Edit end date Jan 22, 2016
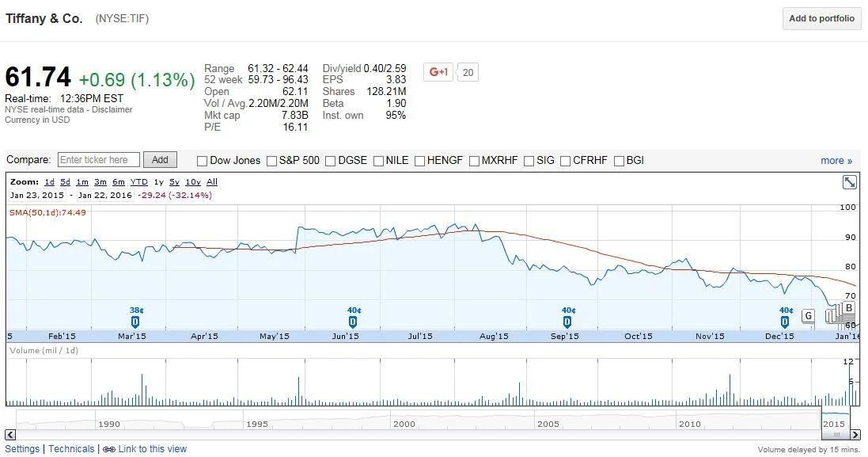 (105, 195)
